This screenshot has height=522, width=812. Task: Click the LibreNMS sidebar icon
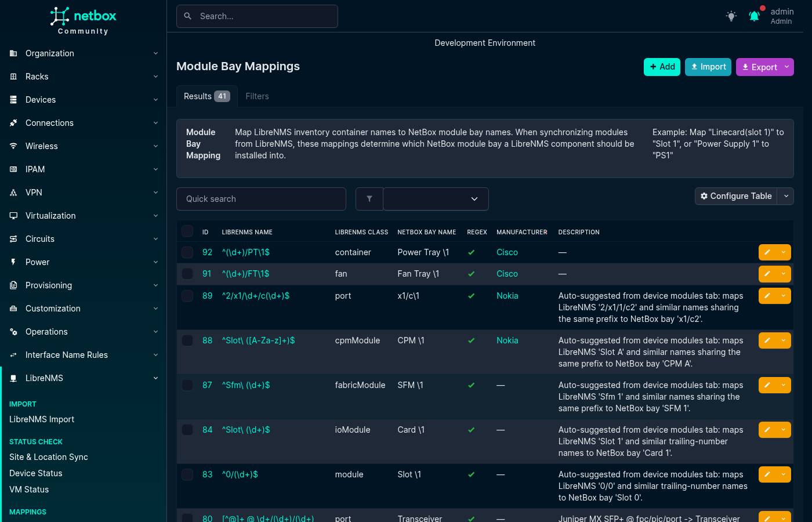pos(13,378)
